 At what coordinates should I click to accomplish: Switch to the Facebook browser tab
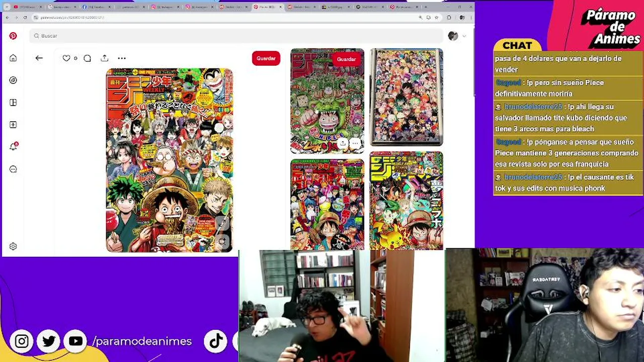click(x=97, y=7)
